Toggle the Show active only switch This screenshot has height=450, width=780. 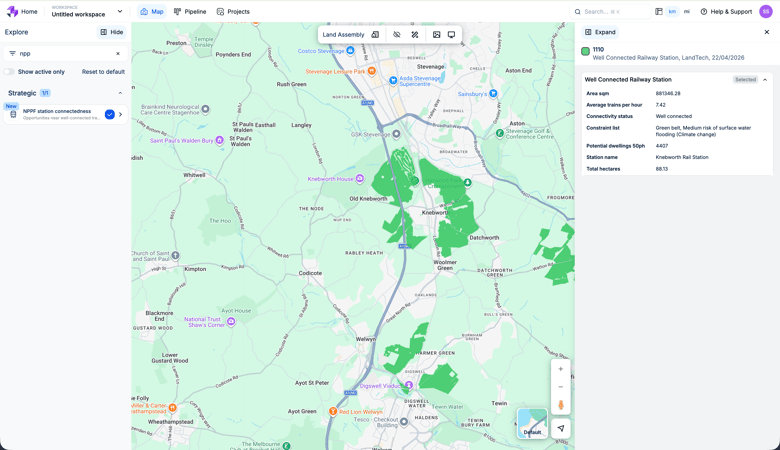pos(9,72)
